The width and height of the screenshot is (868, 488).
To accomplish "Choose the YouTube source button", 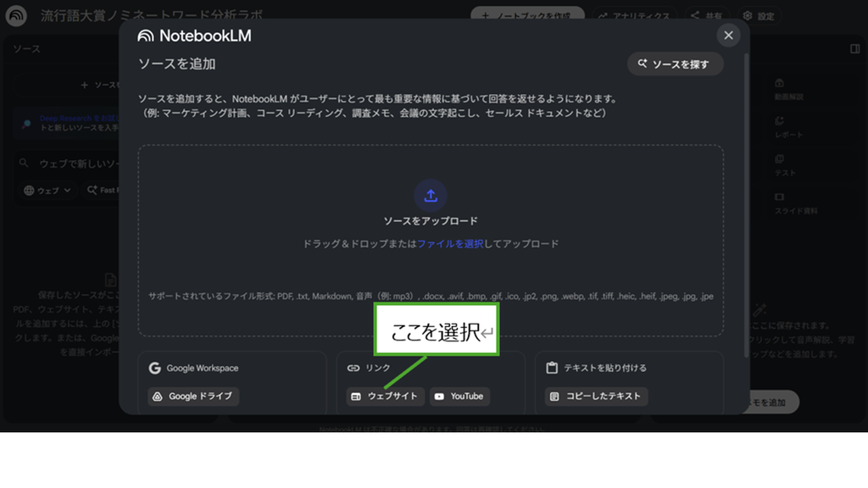I will point(459,396).
